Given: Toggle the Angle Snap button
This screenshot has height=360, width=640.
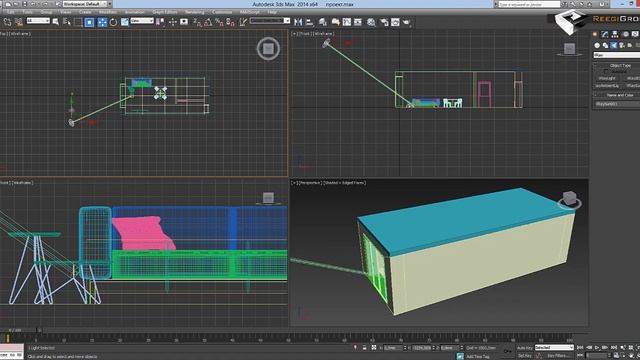Looking at the screenshot, I should click(208, 22).
